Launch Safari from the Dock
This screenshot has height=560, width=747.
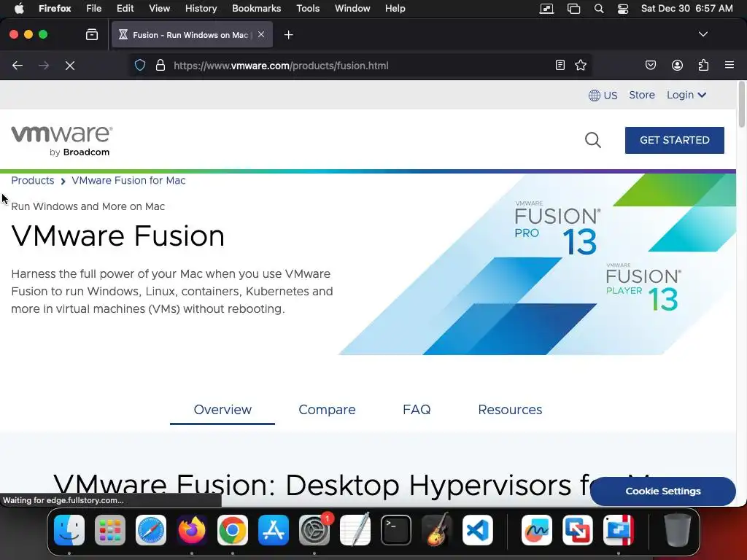[151, 530]
